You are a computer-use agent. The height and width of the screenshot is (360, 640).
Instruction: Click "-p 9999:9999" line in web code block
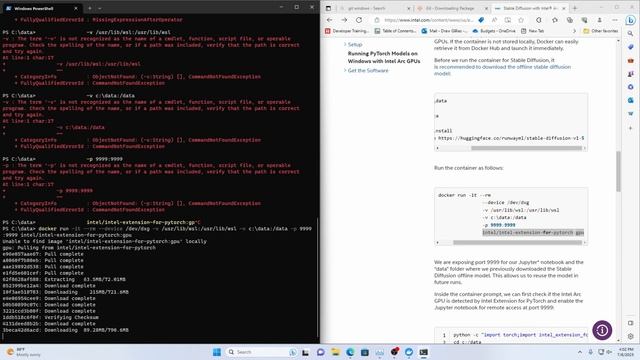pos(499,225)
